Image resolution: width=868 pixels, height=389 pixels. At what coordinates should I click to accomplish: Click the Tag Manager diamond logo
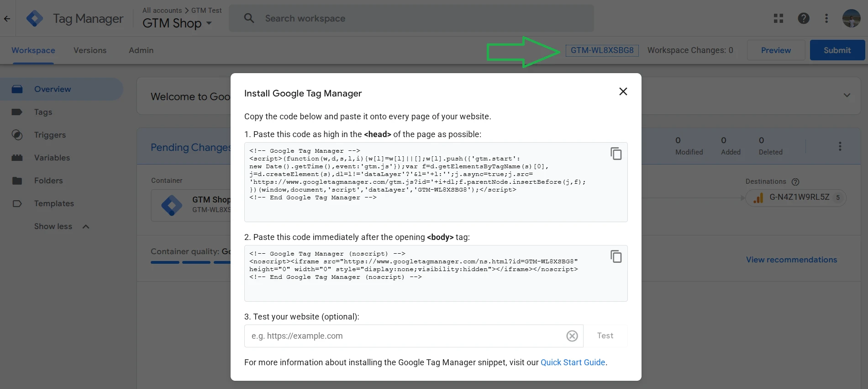click(35, 19)
